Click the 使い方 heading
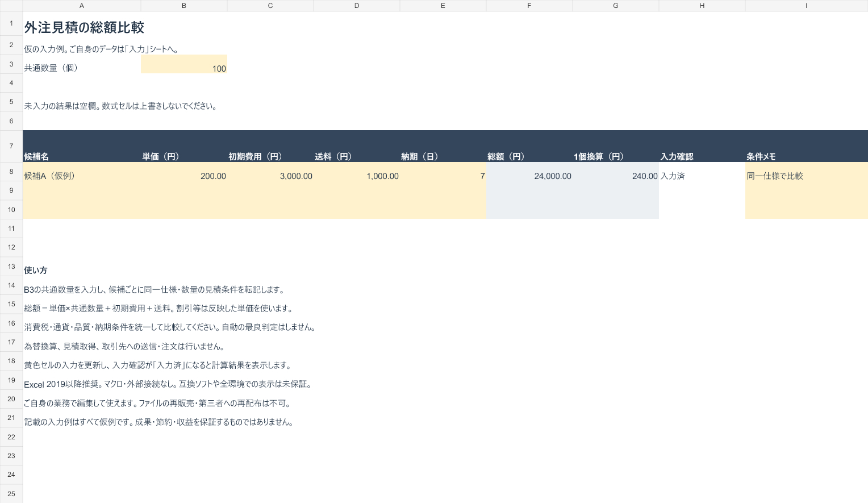Viewport: 868px width, 503px height. coord(36,270)
